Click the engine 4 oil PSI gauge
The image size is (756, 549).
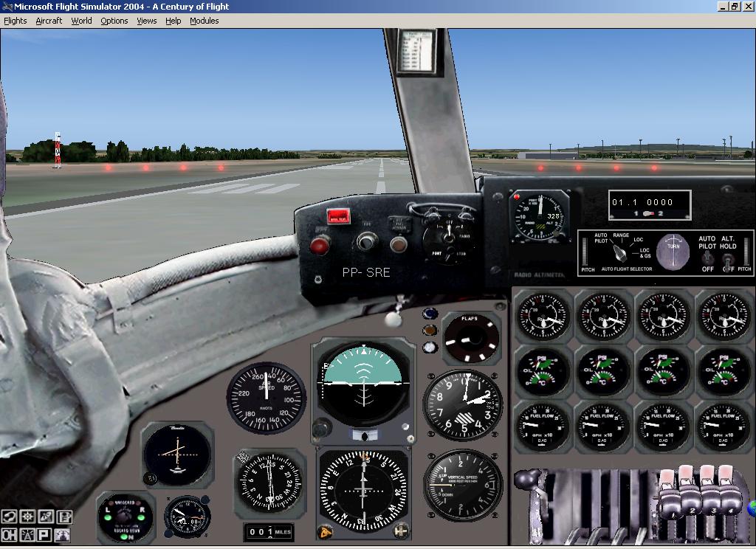click(724, 371)
